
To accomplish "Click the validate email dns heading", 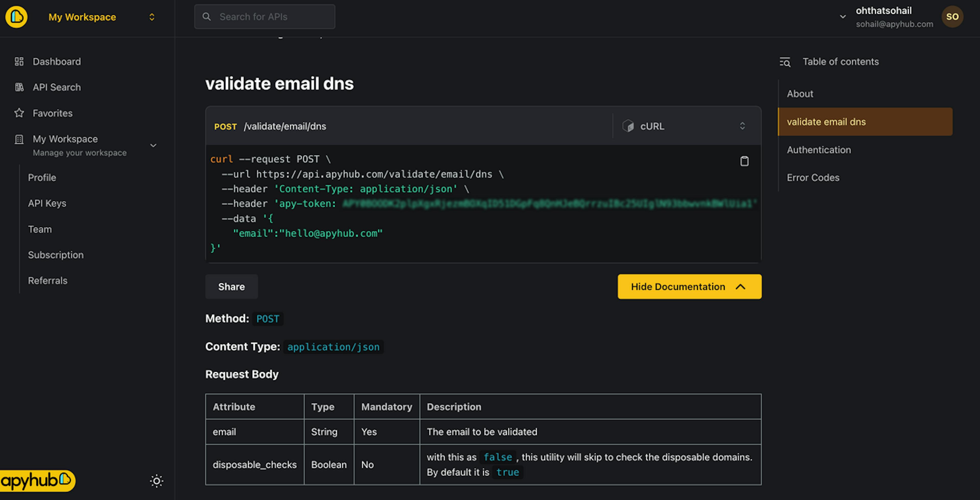I will coord(279,83).
